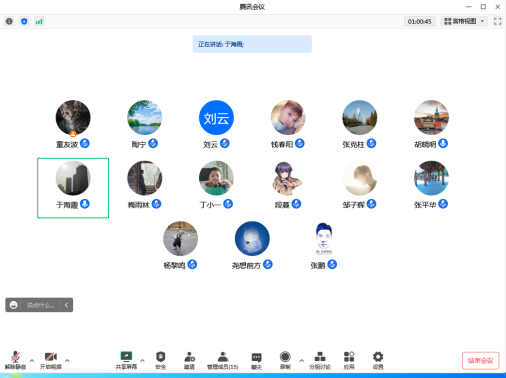The width and height of the screenshot is (506, 378).
Task: Click the say something chat input
Action: 40,305
